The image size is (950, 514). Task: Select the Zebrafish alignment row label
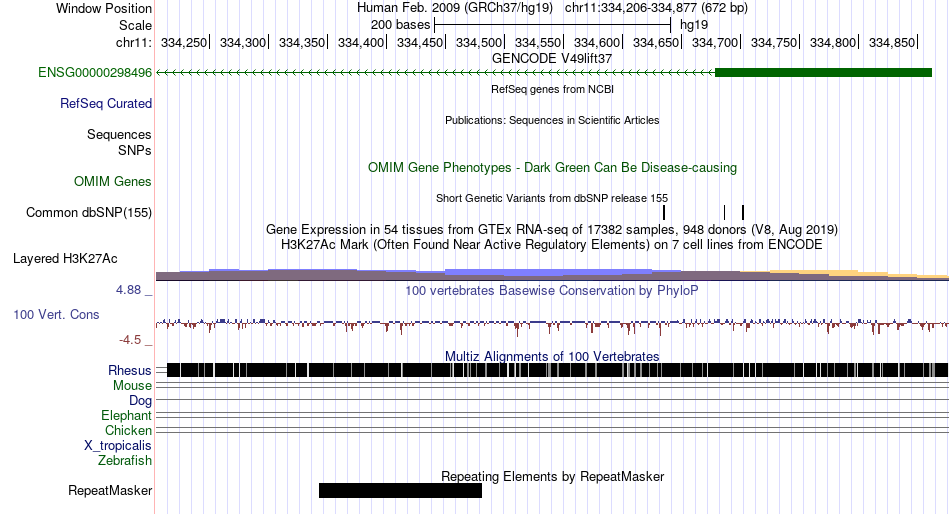[125, 461]
